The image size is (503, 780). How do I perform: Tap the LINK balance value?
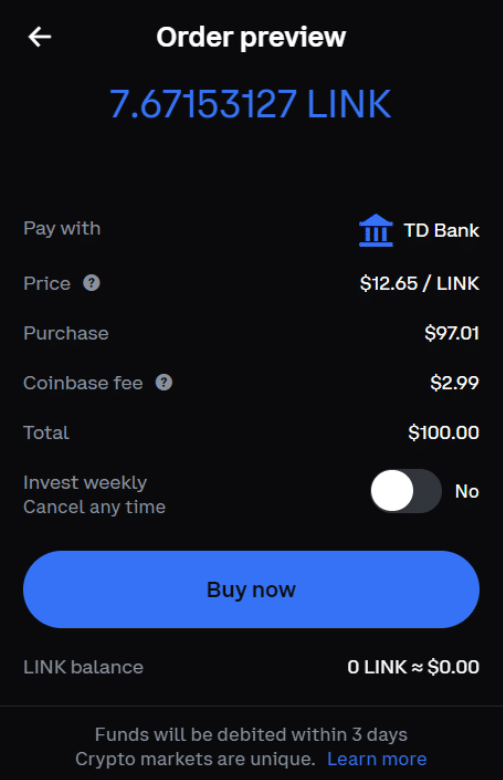[413, 667]
